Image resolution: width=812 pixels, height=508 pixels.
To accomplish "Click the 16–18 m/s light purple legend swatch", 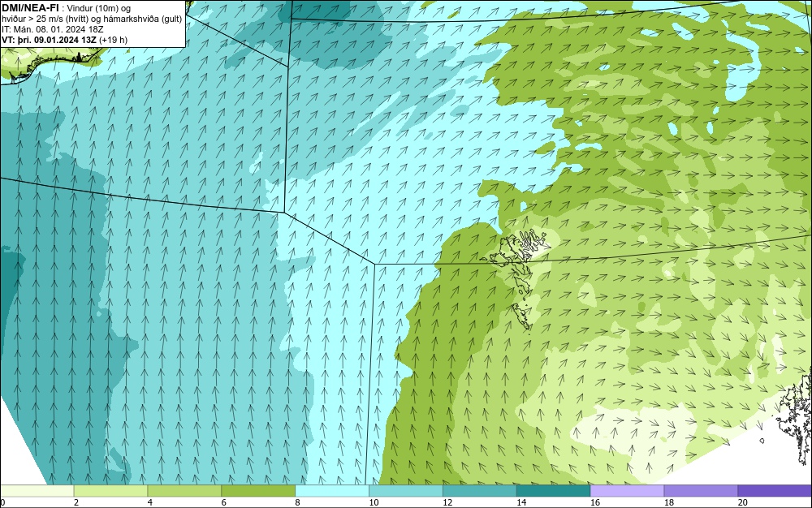I will pos(627,491).
